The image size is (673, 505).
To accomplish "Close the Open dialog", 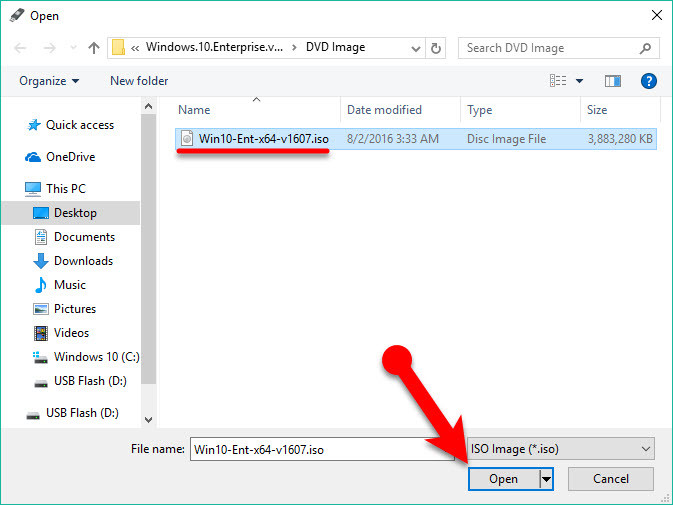I will pyautogui.click(x=657, y=16).
